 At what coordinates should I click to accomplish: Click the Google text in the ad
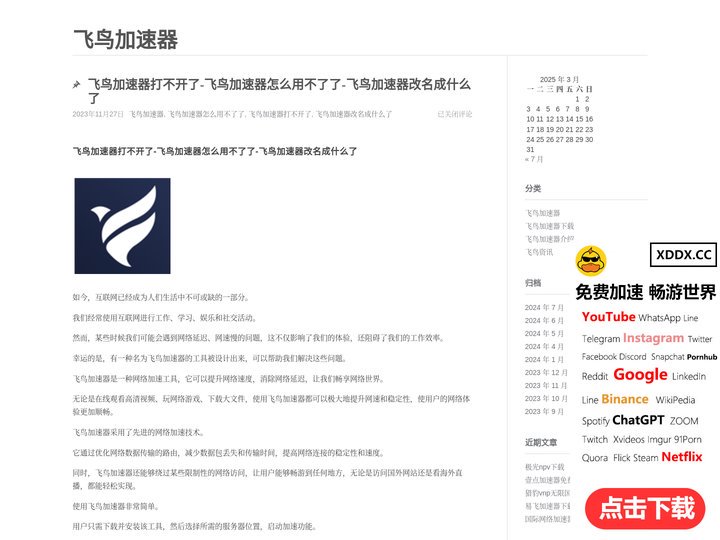pyautogui.click(x=640, y=375)
